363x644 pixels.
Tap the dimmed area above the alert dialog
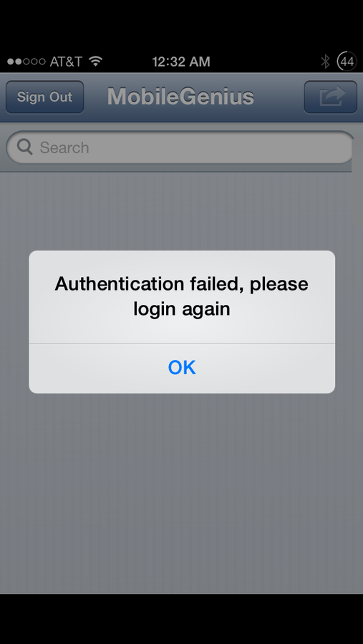coord(181,212)
